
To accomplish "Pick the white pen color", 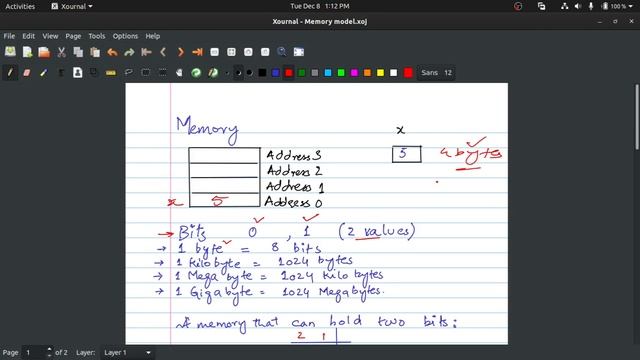I will (393, 73).
